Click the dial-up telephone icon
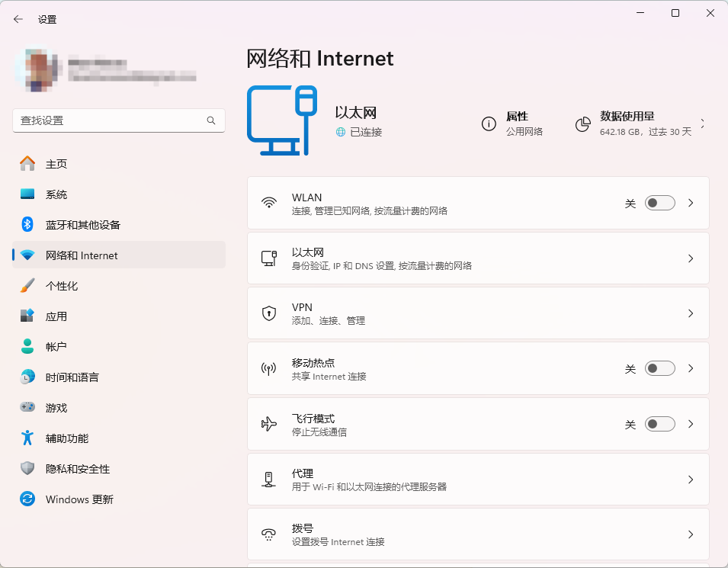Image resolution: width=728 pixels, height=568 pixels. tap(269, 534)
